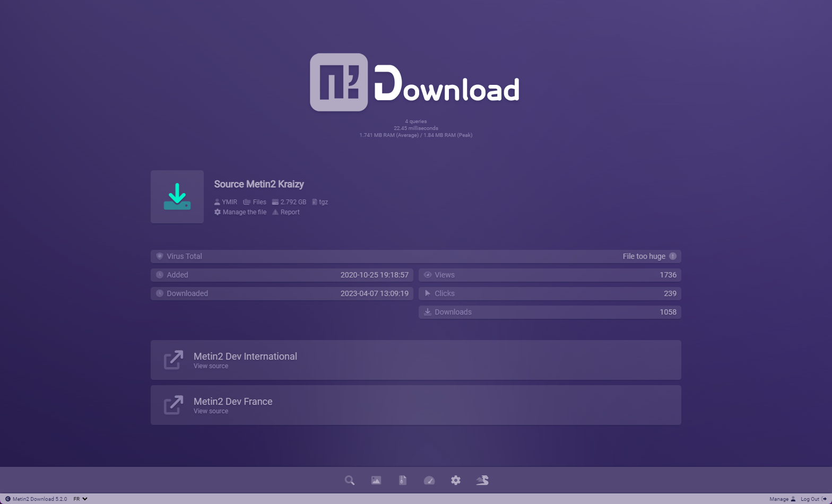Open the image gallery icon in bottom toolbar
The height and width of the screenshot is (504, 832).
coord(376,481)
